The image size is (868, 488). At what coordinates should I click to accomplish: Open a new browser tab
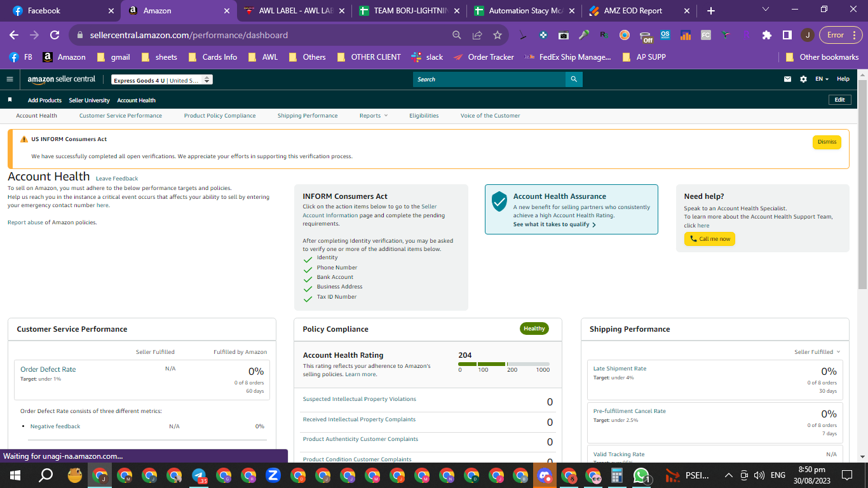[x=711, y=11]
